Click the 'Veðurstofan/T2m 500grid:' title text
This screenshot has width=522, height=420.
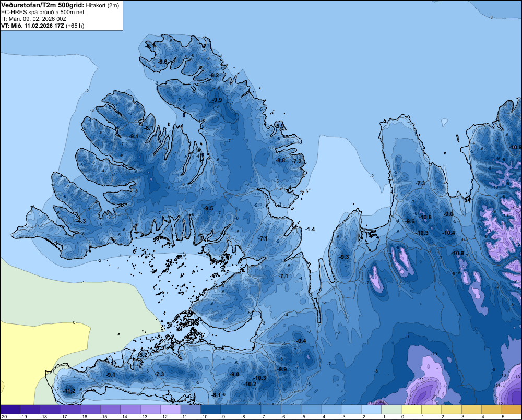[x=43, y=5]
